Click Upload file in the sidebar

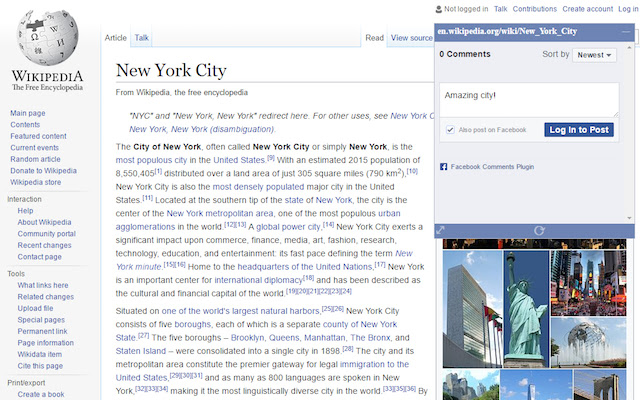(36, 308)
